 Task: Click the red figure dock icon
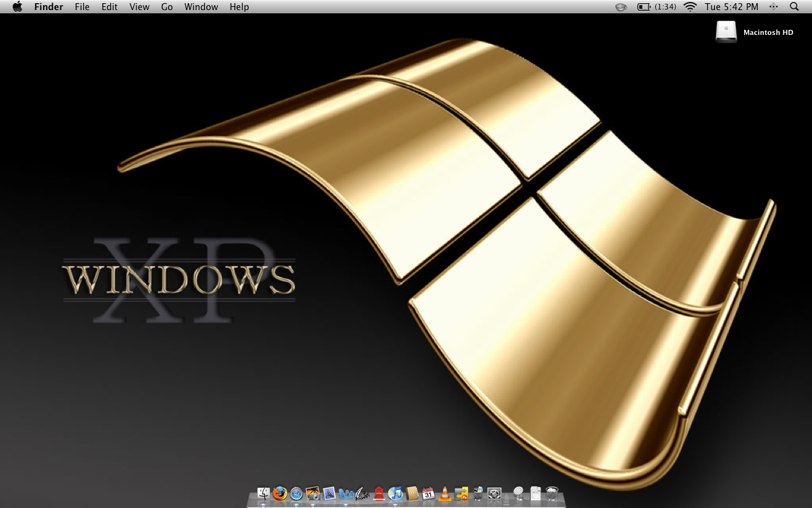(379, 493)
